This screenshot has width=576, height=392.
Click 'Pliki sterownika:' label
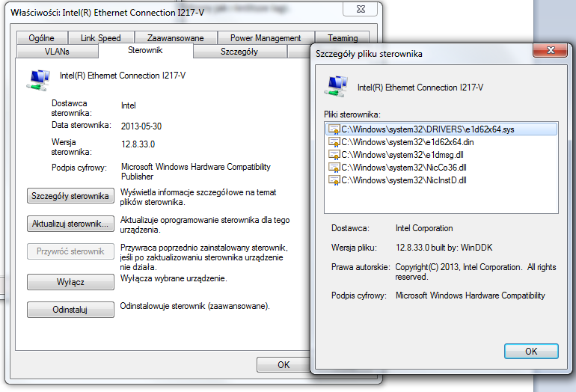(352, 114)
